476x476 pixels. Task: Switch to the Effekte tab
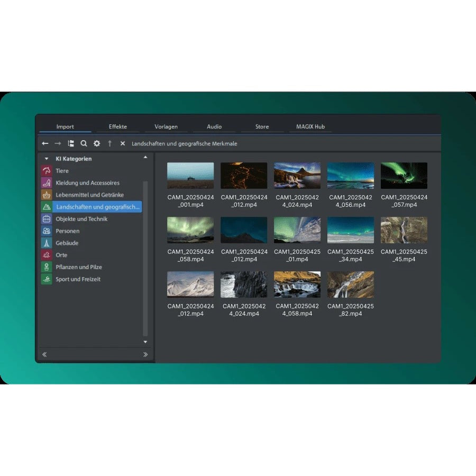117,126
